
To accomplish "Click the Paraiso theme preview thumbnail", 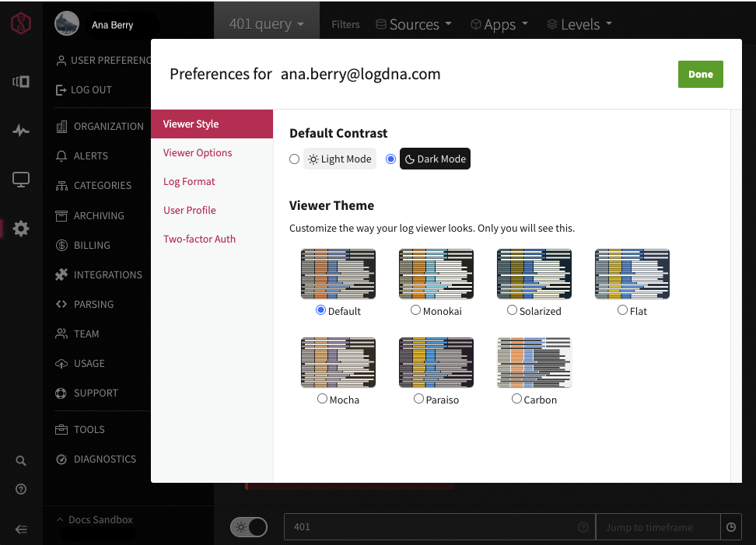I will (x=436, y=362).
